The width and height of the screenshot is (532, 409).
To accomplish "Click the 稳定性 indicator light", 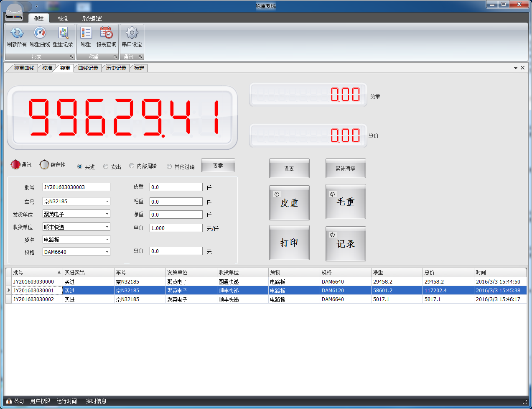I will tap(44, 165).
